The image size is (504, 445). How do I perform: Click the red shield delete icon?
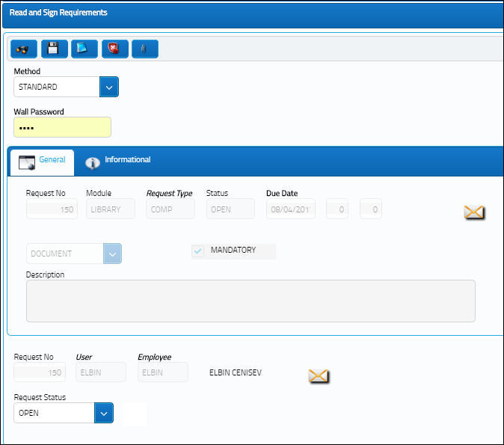[x=114, y=49]
